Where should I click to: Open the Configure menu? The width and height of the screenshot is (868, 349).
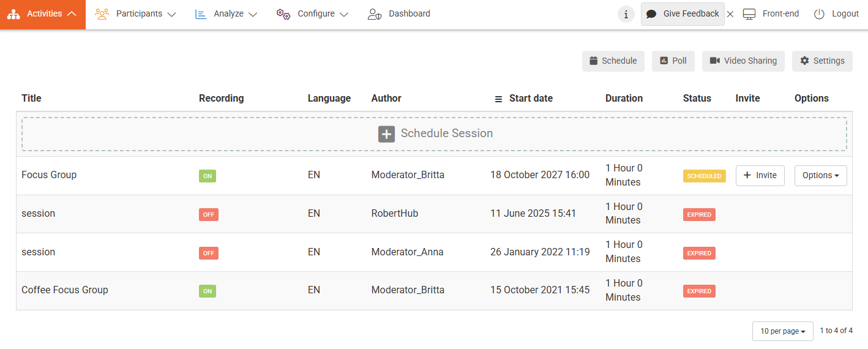point(312,14)
